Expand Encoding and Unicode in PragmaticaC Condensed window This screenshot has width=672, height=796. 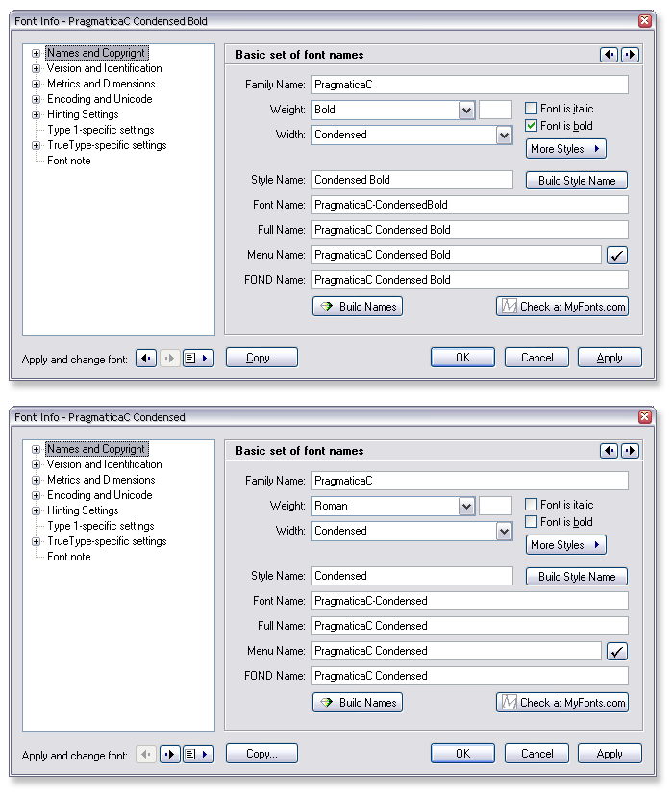[36, 495]
